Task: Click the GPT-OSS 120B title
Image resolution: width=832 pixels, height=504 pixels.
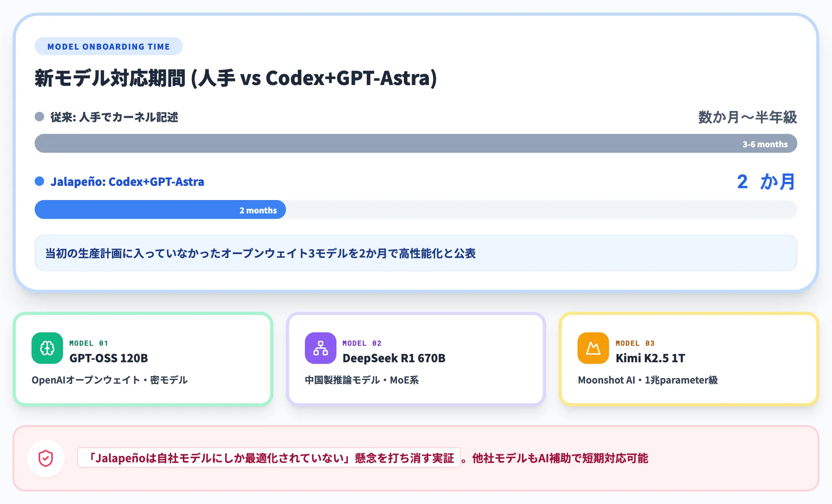Action: [109, 358]
